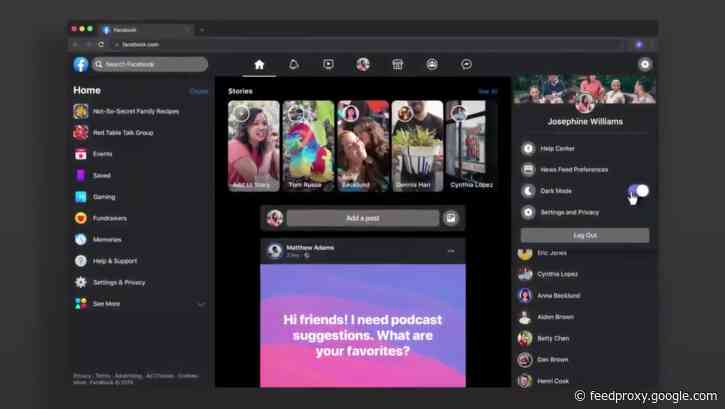725x409 pixels.
Task: Open Josephine Williams profile name
Action: pyautogui.click(x=585, y=122)
